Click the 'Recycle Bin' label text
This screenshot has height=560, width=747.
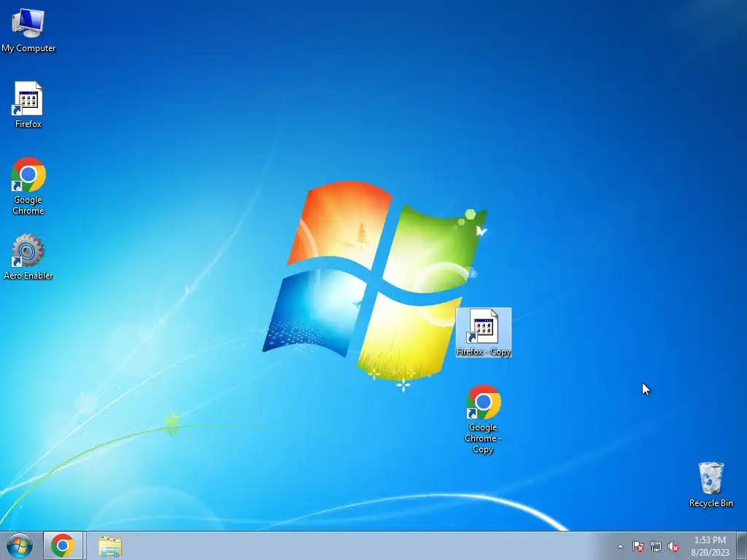click(x=711, y=503)
